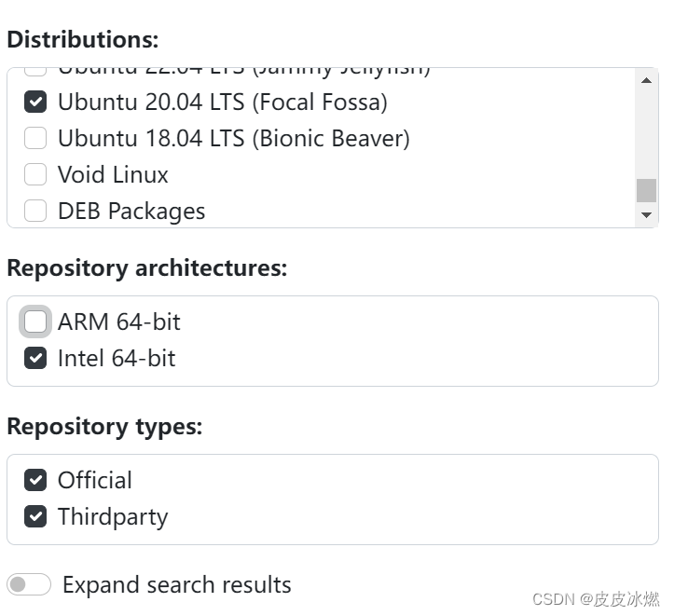Disable the Thirdparty repository checkbox
674x616 pixels.
[35, 516]
